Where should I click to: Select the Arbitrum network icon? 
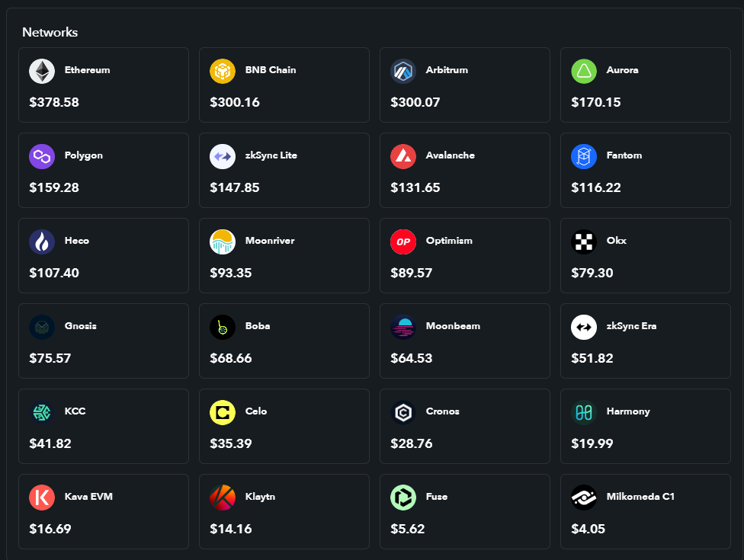[403, 71]
